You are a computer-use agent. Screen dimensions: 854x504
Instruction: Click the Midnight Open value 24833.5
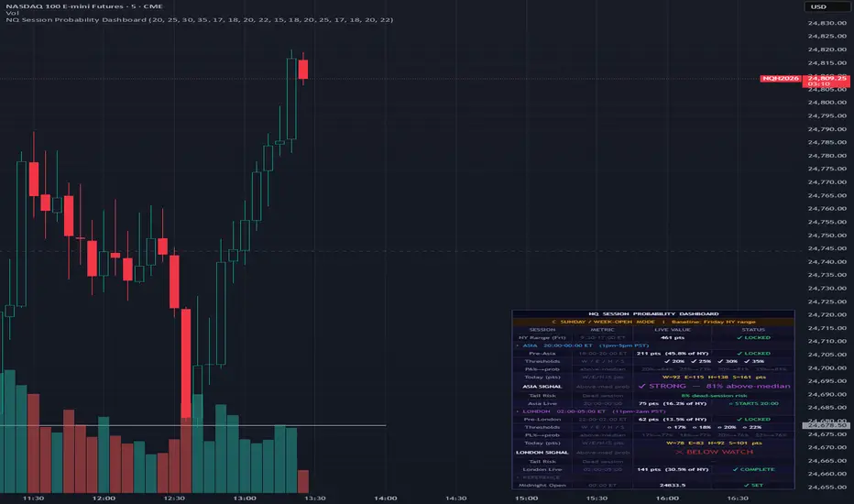[672, 486]
